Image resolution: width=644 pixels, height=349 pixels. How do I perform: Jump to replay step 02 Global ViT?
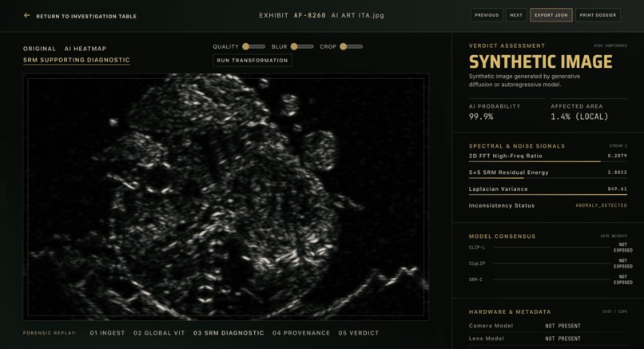(x=159, y=333)
